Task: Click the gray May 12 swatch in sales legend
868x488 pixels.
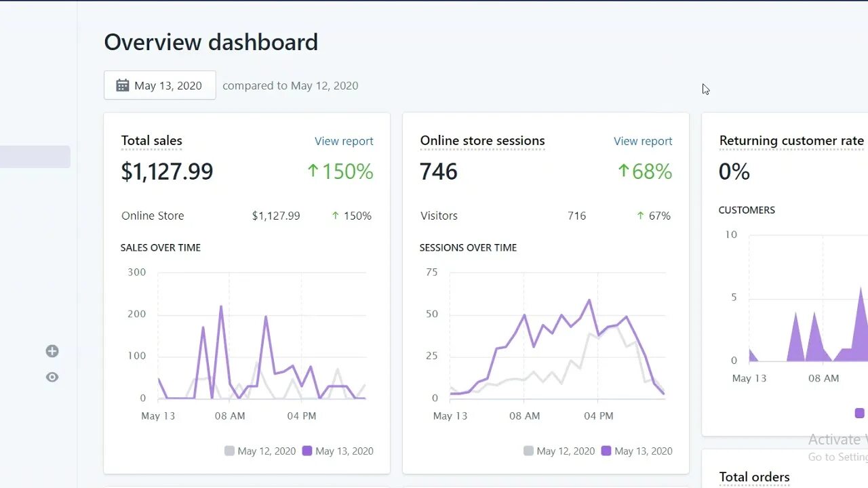Action: [x=229, y=451]
